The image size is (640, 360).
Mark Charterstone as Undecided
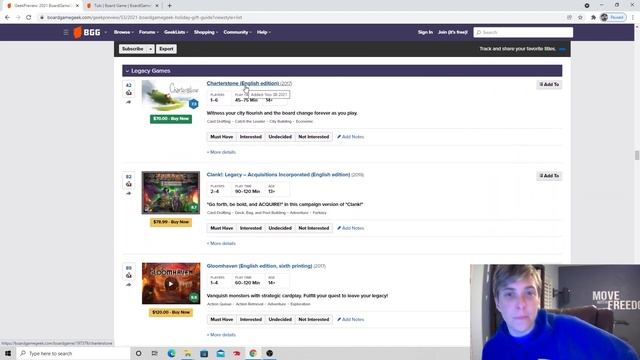tap(280, 137)
